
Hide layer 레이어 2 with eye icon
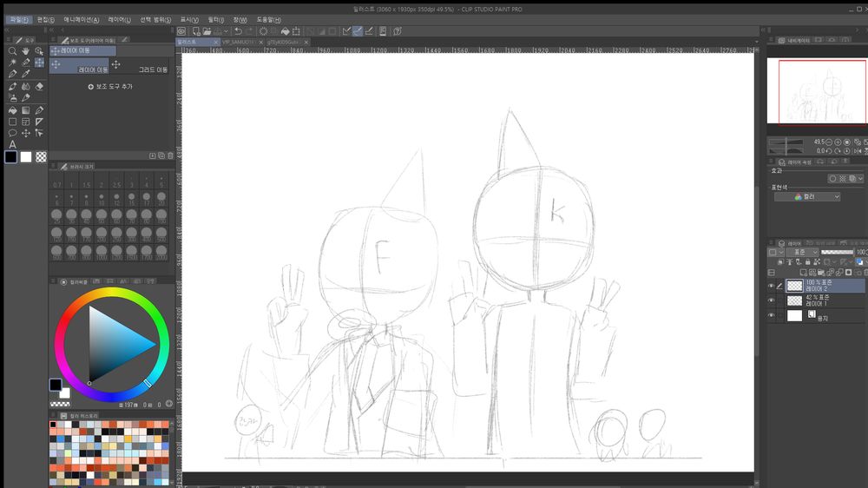tap(771, 286)
